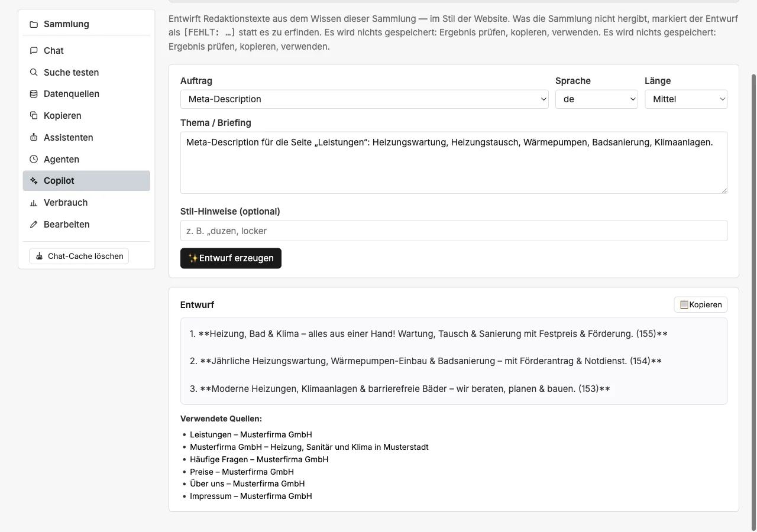Screen dimensions: 757x532
Task: Open Suche testen in the sidebar
Action: pos(86,73)
